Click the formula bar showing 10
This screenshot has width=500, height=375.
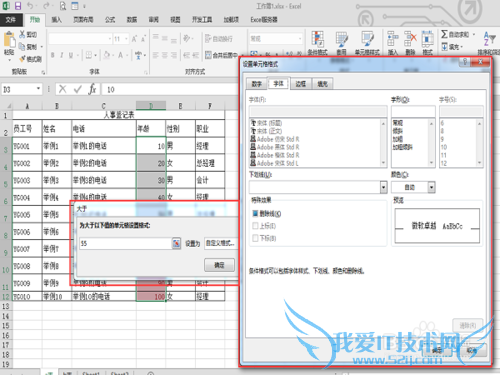point(170,89)
